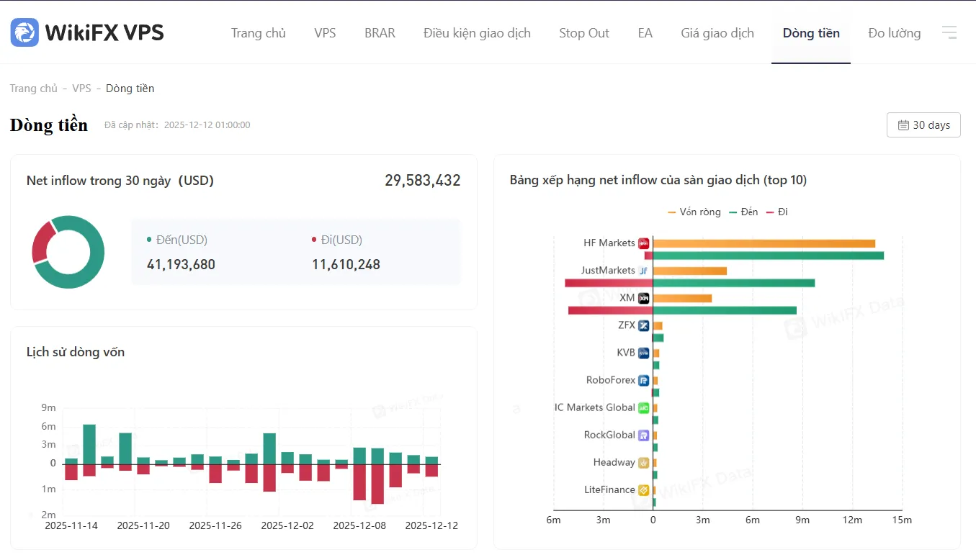Toggle the Đến legend series
Screen dimensions: 976x560
[743, 212]
